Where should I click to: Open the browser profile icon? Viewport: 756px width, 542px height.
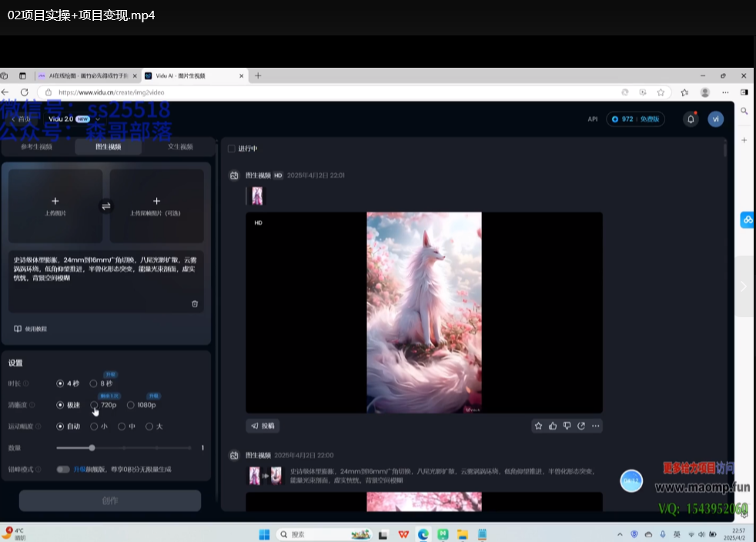tap(705, 92)
